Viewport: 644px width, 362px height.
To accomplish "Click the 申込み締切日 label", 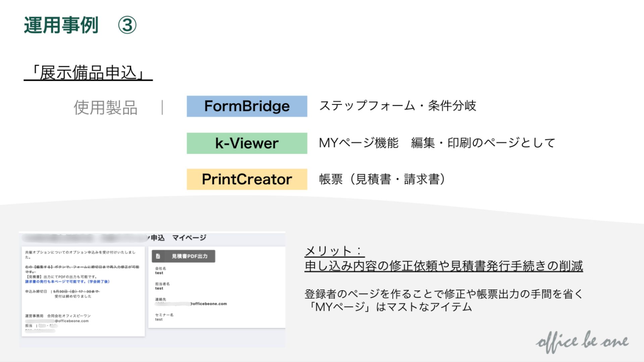I will (36, 292).
